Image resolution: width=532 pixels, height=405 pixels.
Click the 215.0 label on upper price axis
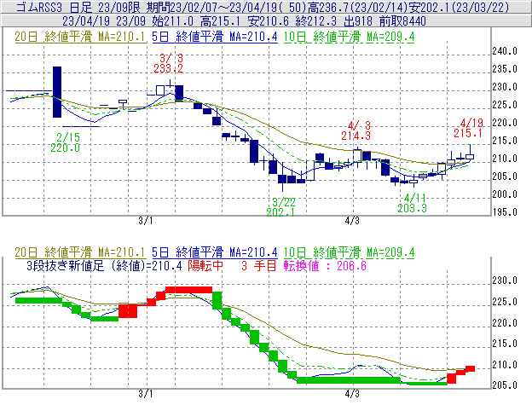pos(506,141)
